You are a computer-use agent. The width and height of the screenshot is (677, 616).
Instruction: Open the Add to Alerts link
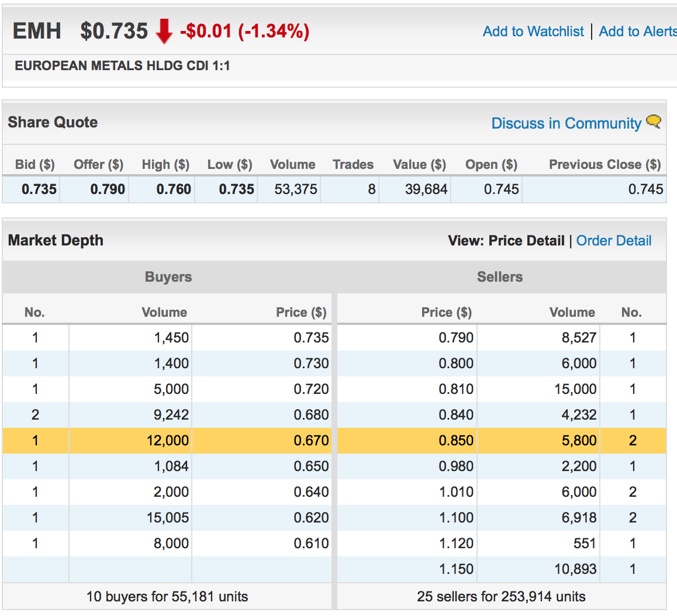[x=638, y=31]
